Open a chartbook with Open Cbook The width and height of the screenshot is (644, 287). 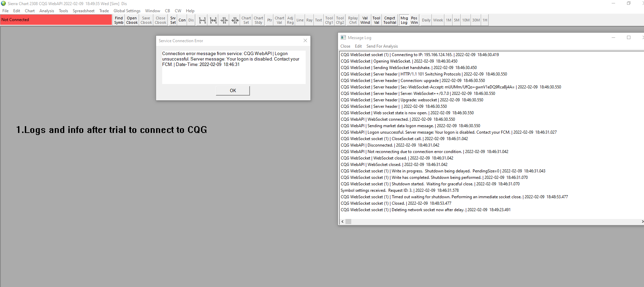point(132,20)
